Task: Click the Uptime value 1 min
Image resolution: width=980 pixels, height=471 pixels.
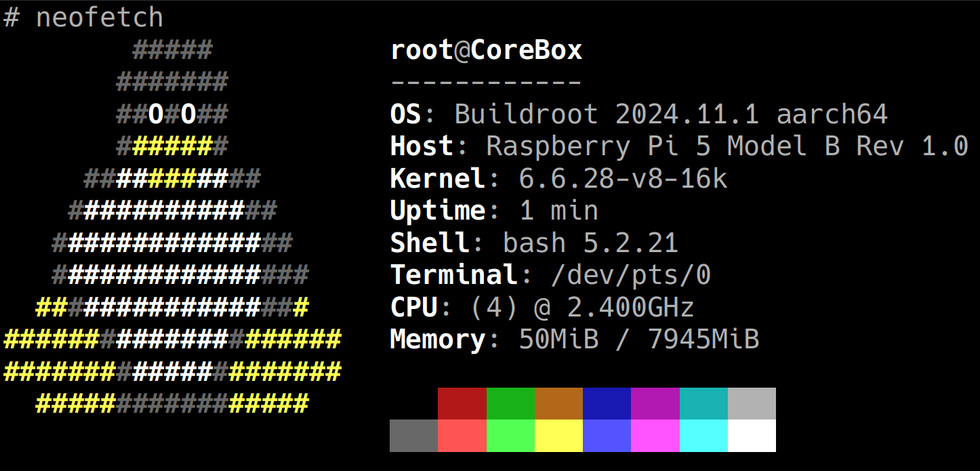Action: click(558, 211)
